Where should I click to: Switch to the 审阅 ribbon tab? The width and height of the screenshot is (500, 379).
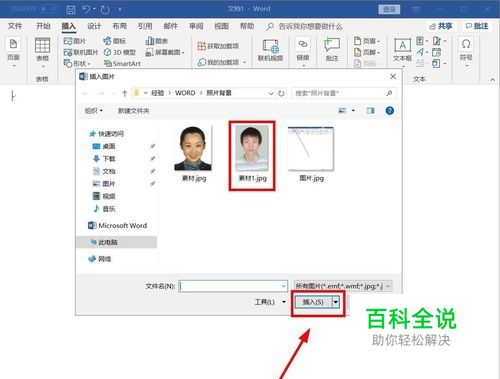coord(196,26)
